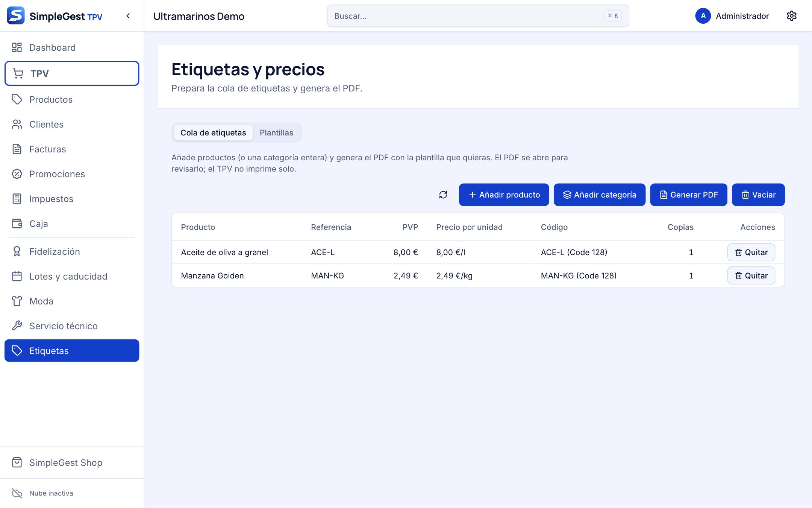
Task: Click the Administrador avatar circle
Action: tap(703, 16)
